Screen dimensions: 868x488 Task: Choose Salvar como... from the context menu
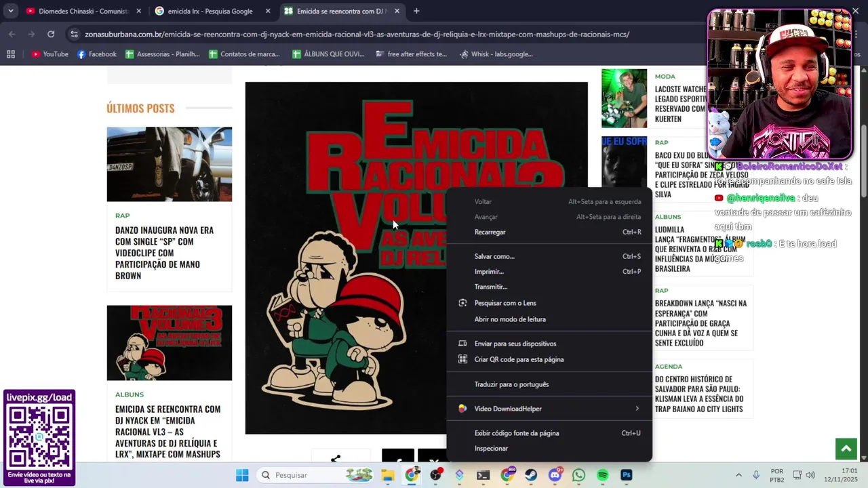tap(549, 256)
